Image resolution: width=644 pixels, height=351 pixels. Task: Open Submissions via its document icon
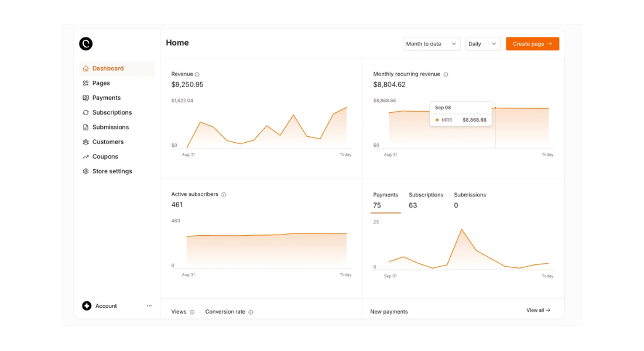pos(85,127)
